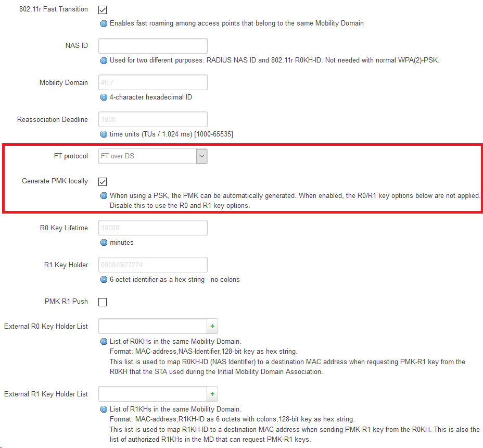Click help icon beside List of R0KHs

click(x=104, y=342)
